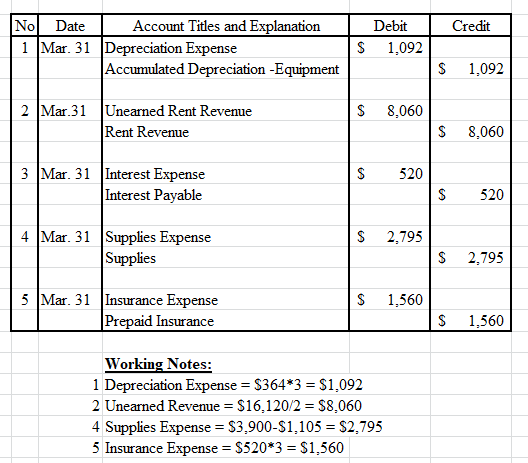Click the credit amount 1,092
528x463 pixels.
click(471, 69)
